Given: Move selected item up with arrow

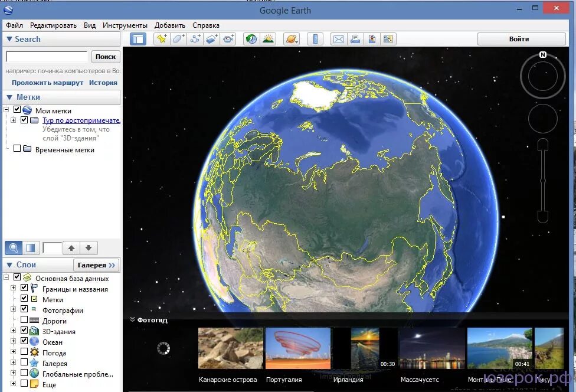Looking at the screenshot, I should tap(71, 248).
